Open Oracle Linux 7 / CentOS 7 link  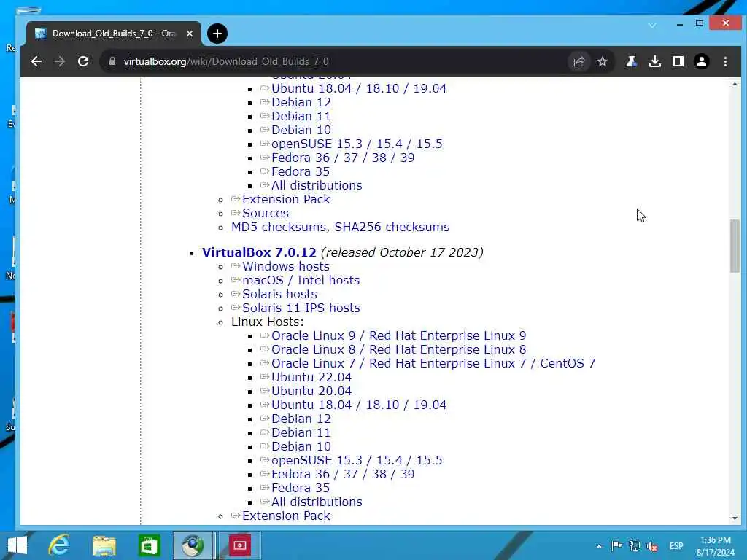[433, 363]
